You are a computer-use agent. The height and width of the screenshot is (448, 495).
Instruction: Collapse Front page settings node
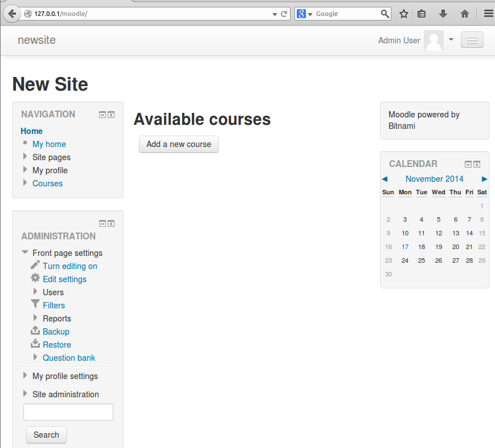[25, 252]
